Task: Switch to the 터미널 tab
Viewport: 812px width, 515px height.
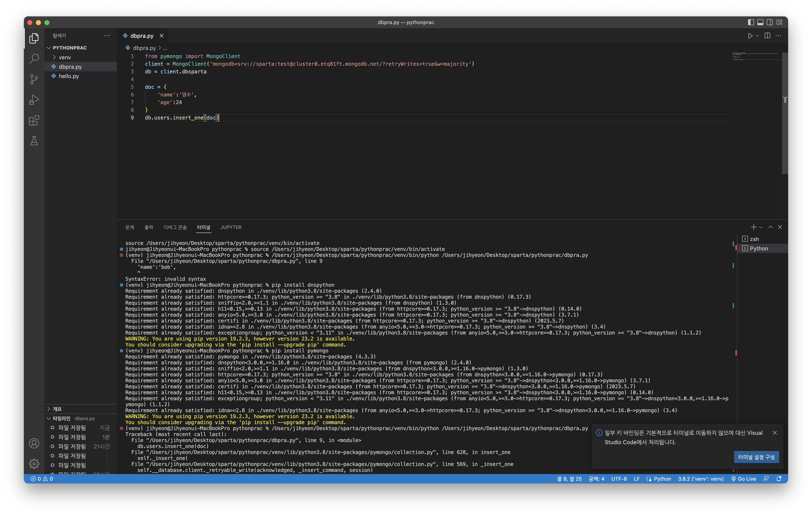Action: (x=204, y=227)
